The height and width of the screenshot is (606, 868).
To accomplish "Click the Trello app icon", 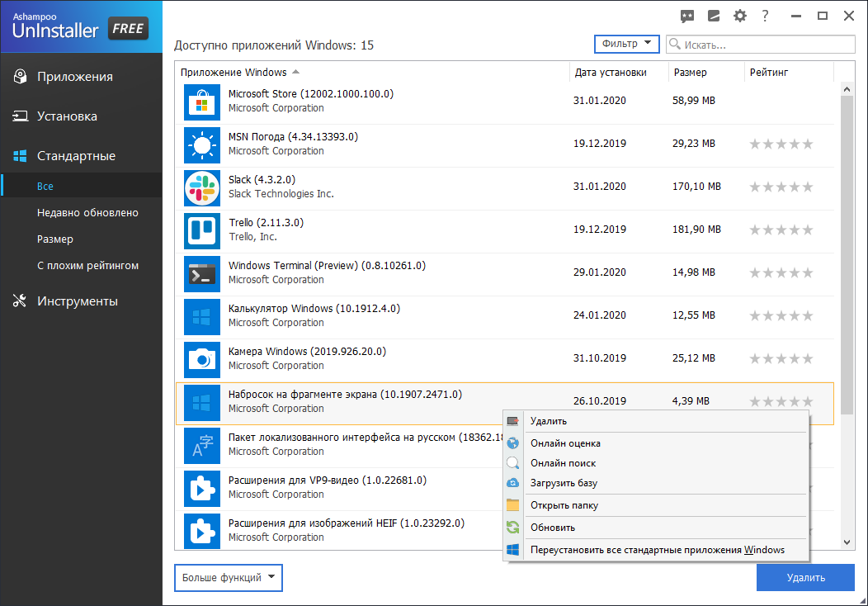I will [x=202, y=231].
